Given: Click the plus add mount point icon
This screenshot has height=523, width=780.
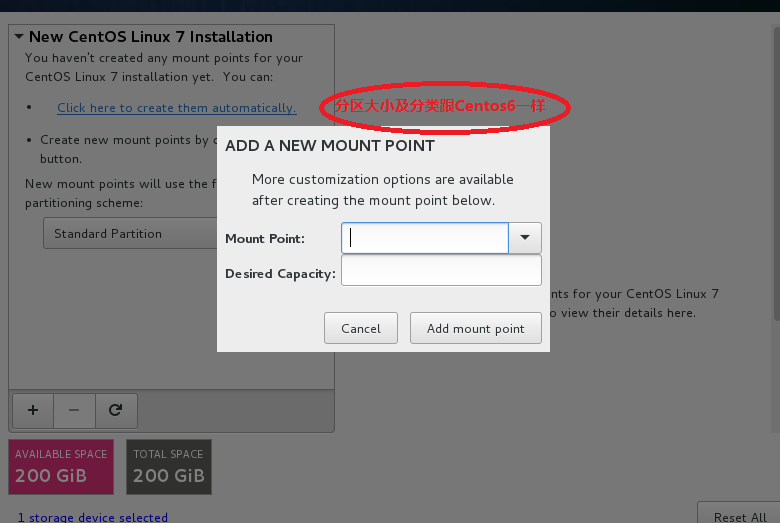Looking at the screenshot, I should coord(33,411).
